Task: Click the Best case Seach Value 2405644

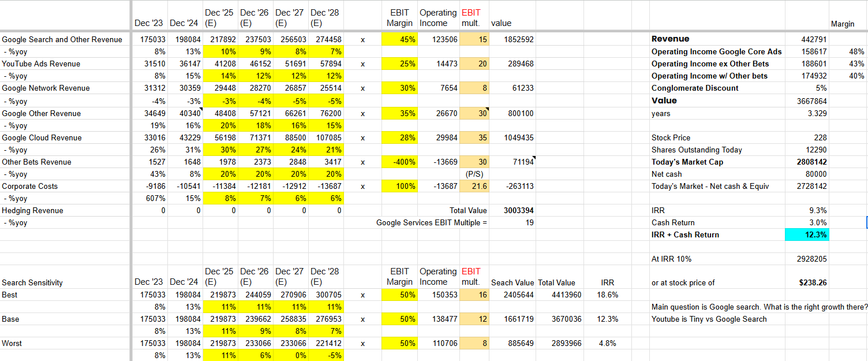Action: [x=512, y=295]
